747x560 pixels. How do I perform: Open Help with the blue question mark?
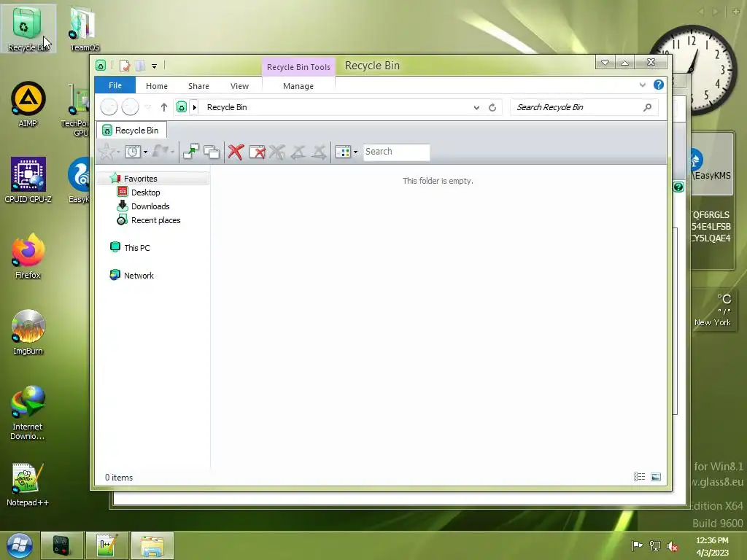pyautogui.click(x=659, y=85)
